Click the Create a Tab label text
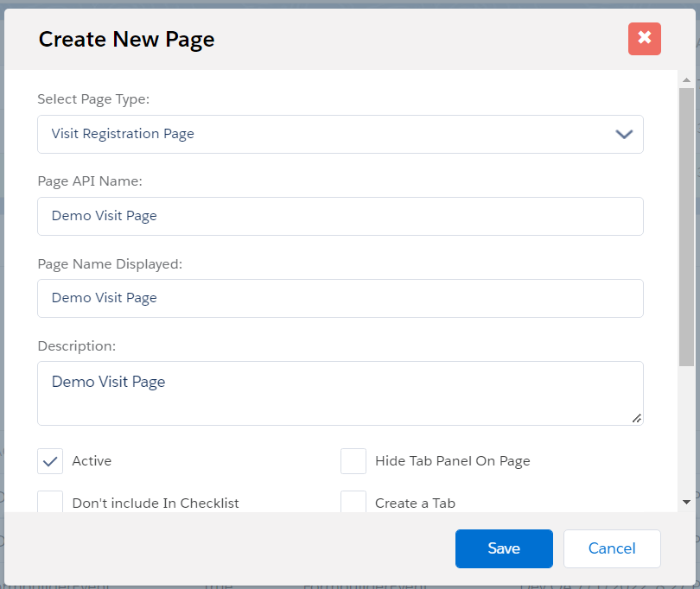Image resolution: width=700 pixels, height=589 pixels. [x=415, y=503]
